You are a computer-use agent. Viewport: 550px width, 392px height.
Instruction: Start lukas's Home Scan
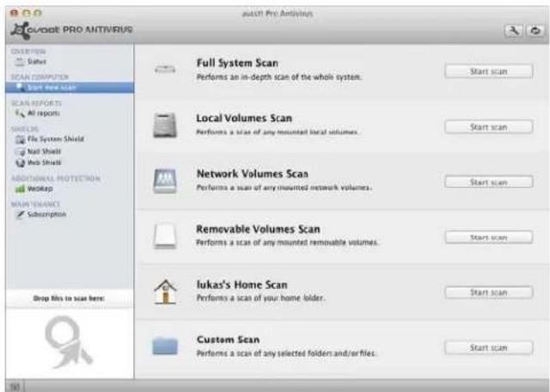click(489, 292)
